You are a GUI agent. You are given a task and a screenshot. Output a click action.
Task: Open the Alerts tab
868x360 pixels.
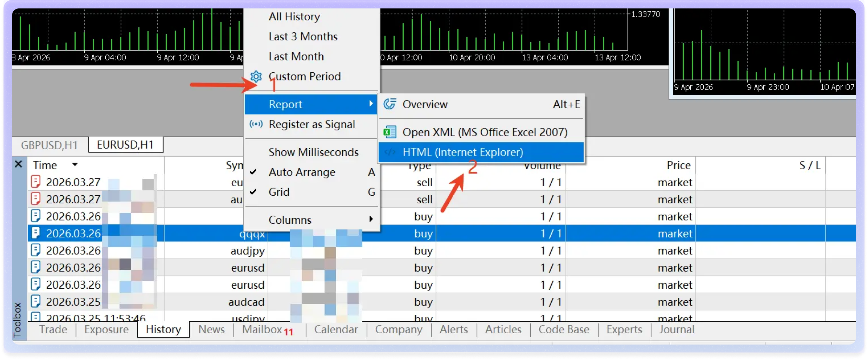pyautogui.click(x=454, y=329)
